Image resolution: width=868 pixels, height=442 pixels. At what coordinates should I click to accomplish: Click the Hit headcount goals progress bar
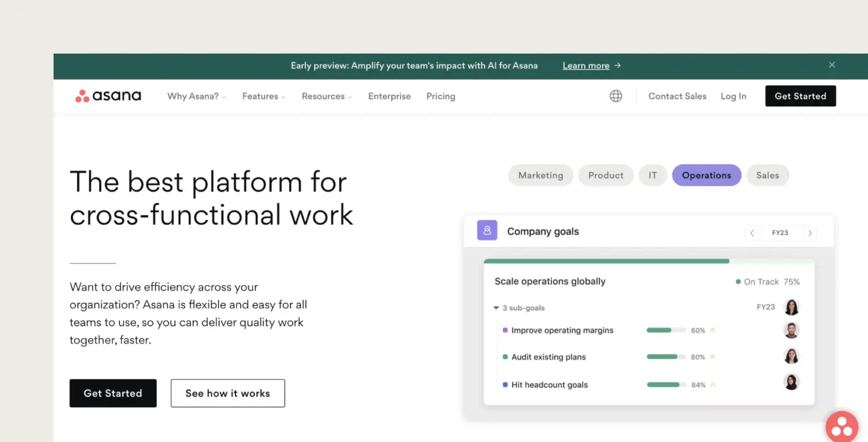pyautogui.click(x=666, y=385)
